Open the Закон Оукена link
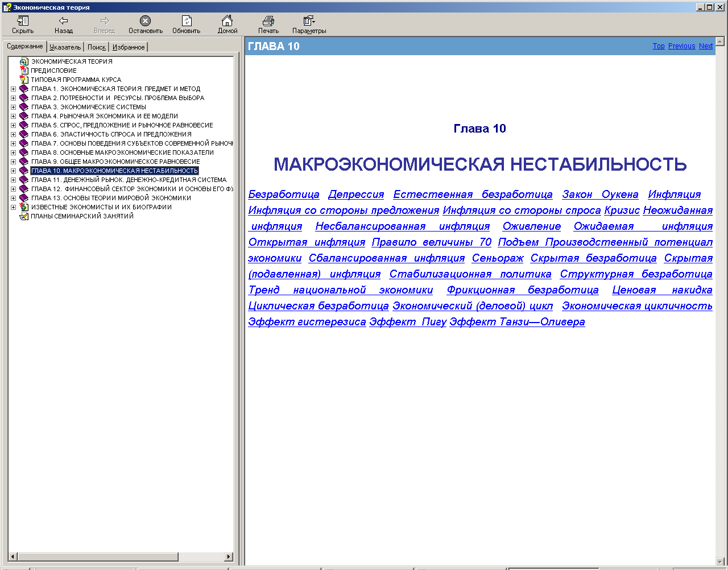Viewport: 728px width, 570px height. pos(600,195)
